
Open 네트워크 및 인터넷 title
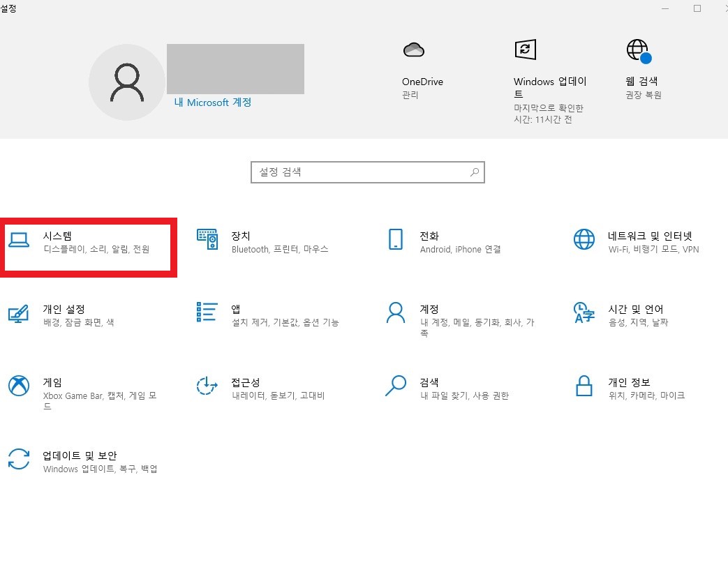[x=650, y=236]
